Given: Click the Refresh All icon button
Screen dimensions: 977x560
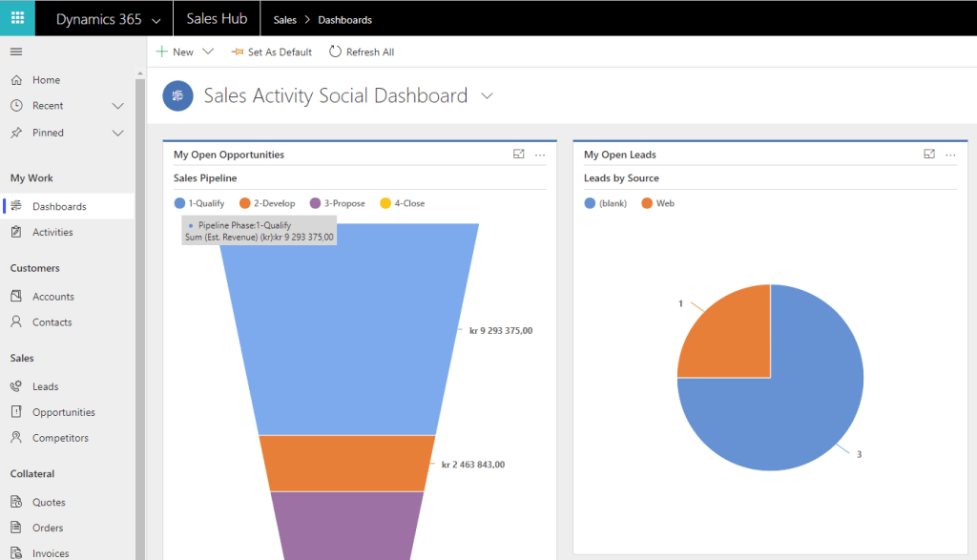Looking at the screenshot, I should click(x=335, y=52).
